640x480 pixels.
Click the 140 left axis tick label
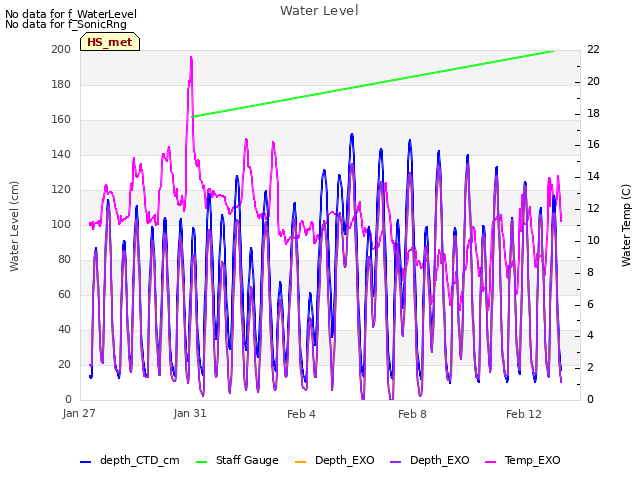[61, 154]
